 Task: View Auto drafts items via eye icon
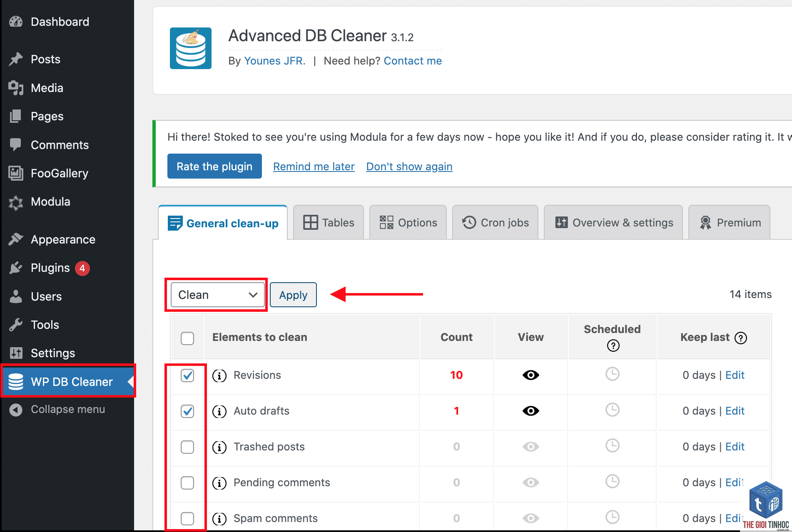(531, 411)
